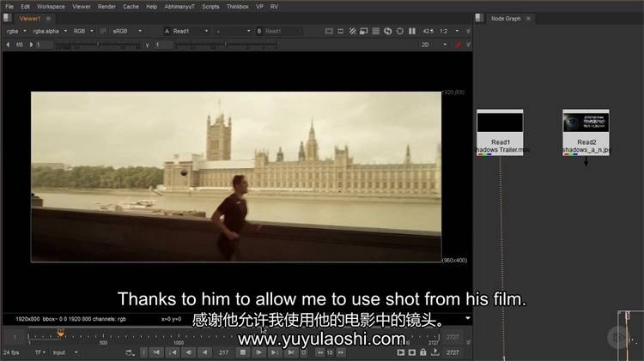Click the gamma value input field

click(163, 45)
